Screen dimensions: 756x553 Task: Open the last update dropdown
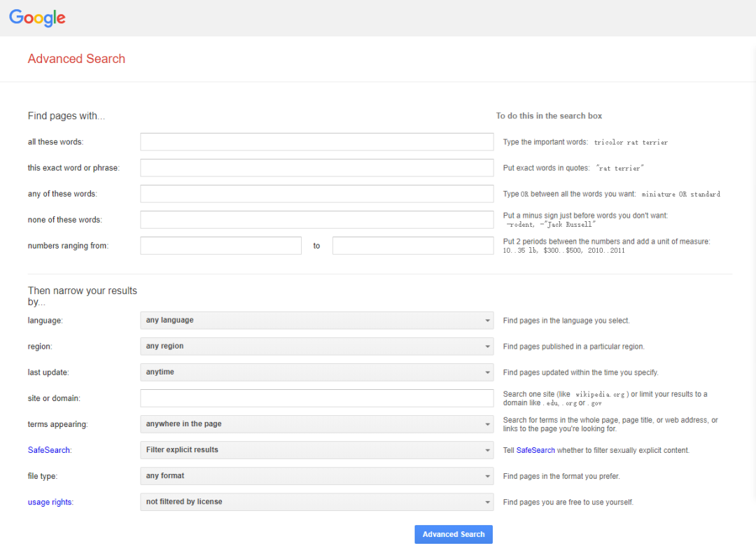coord(316,372)
